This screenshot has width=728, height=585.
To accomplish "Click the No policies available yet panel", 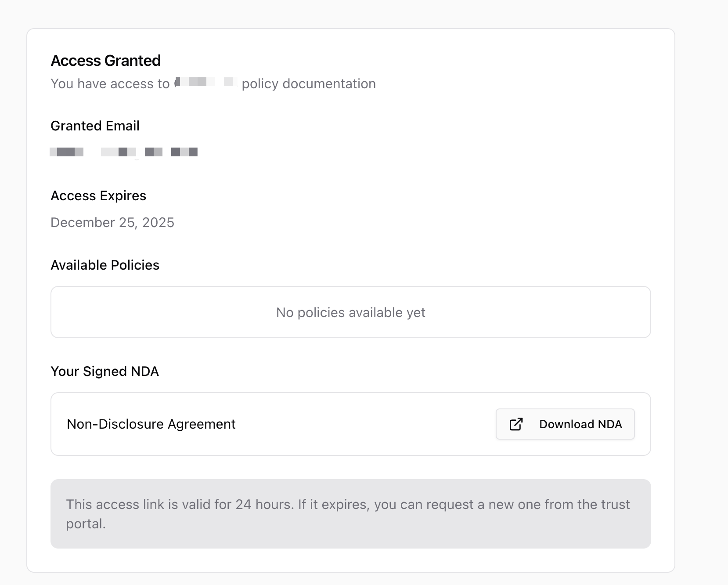I will [350, 312].
